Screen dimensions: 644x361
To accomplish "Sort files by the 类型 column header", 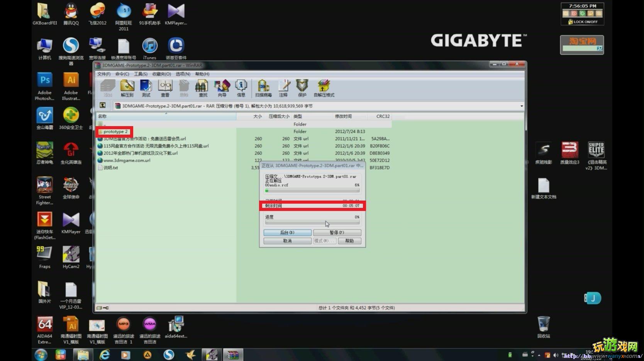I will [312, 116].
